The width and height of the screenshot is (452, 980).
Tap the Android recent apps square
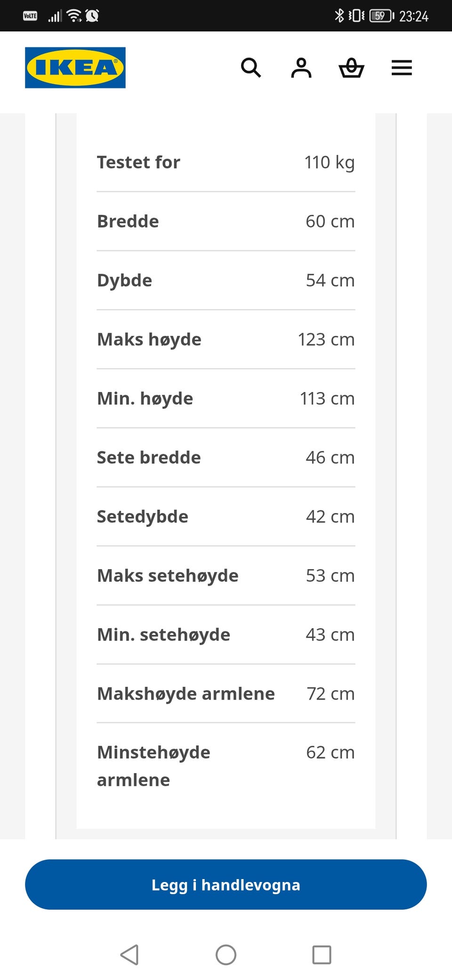coord(322,955)
